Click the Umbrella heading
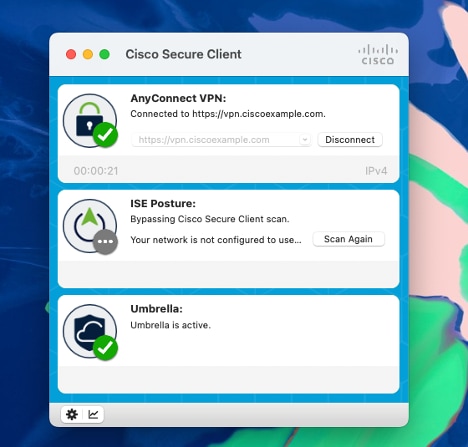 pos(156,309)
